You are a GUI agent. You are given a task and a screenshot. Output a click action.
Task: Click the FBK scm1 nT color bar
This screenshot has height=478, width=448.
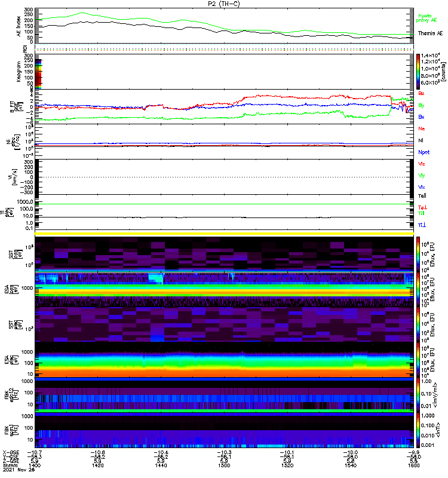418,430
